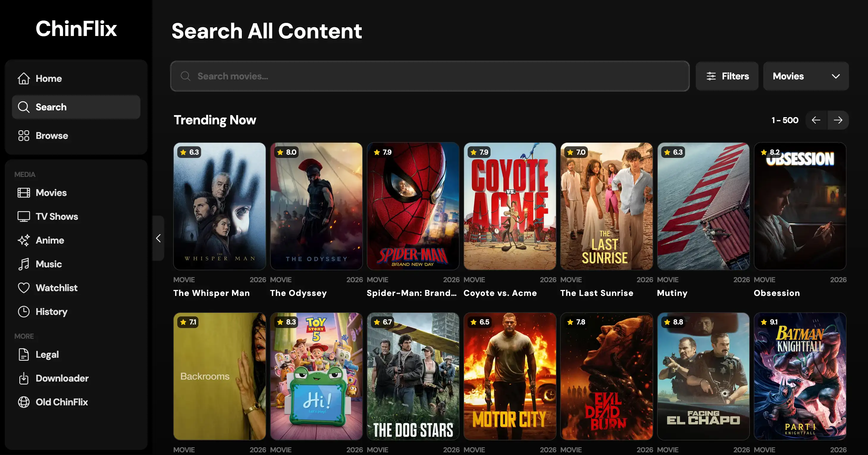Click the Anime sparkles icon

click(x=23, y=240)
